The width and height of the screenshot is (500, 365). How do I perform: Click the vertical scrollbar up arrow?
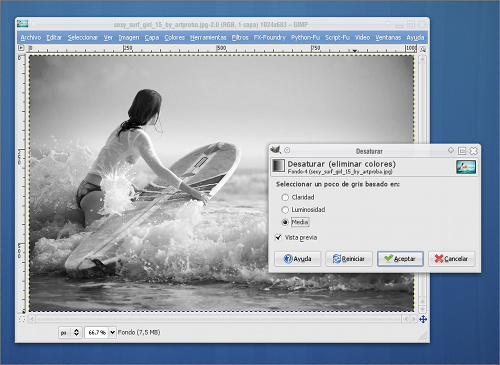[x=422, y=60]
